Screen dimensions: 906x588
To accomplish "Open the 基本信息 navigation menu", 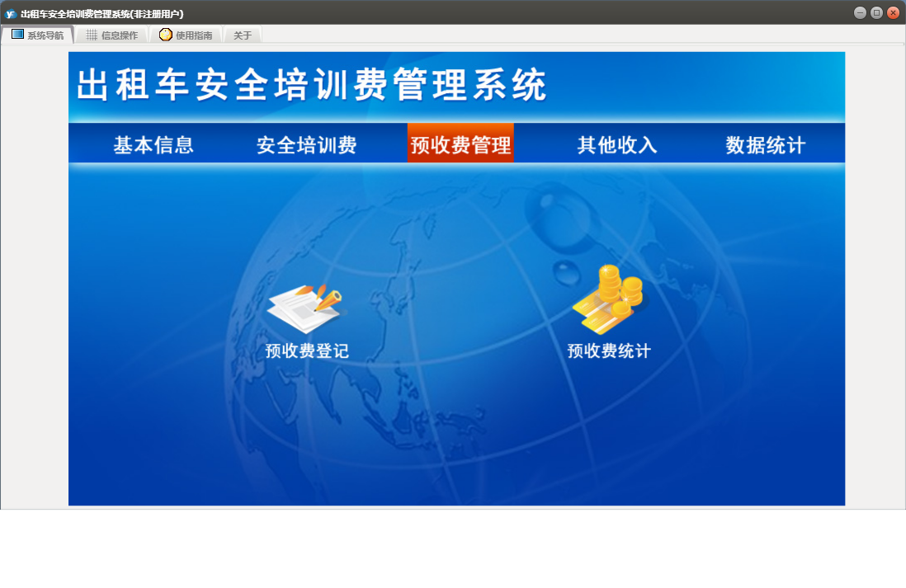I will click(153, 144).
